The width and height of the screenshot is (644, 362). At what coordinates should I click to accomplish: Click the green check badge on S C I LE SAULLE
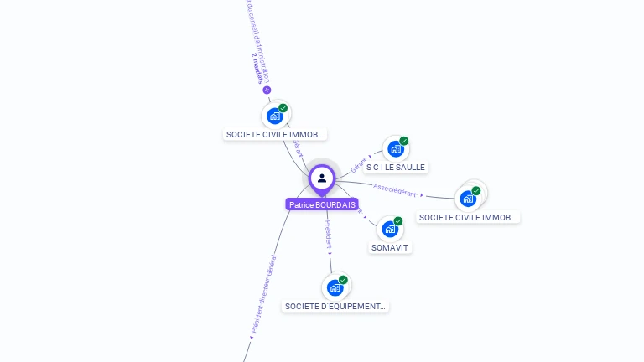403,141
